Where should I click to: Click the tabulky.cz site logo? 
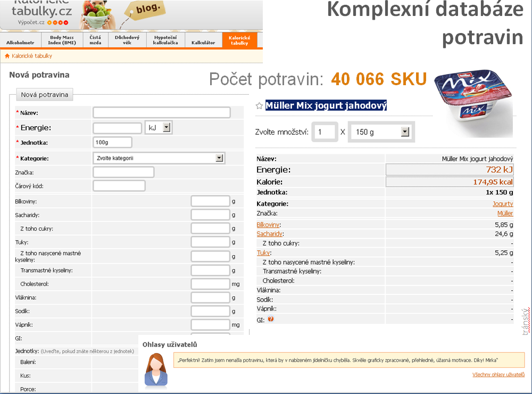[41, 11]
